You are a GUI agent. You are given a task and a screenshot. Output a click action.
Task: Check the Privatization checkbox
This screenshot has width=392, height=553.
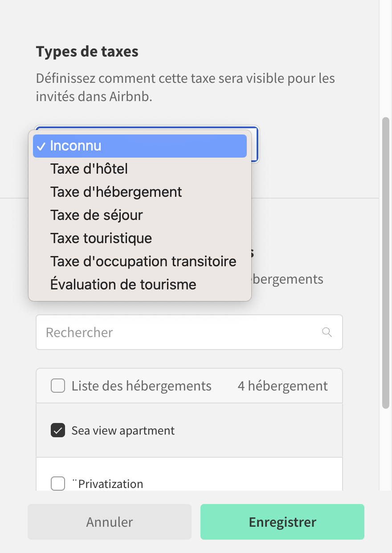pos(57,484)
